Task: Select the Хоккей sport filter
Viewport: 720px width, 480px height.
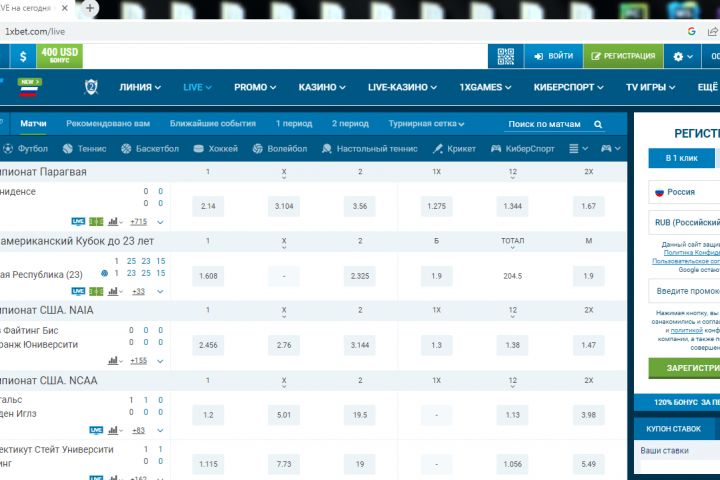Action: [x=216, y=148]
